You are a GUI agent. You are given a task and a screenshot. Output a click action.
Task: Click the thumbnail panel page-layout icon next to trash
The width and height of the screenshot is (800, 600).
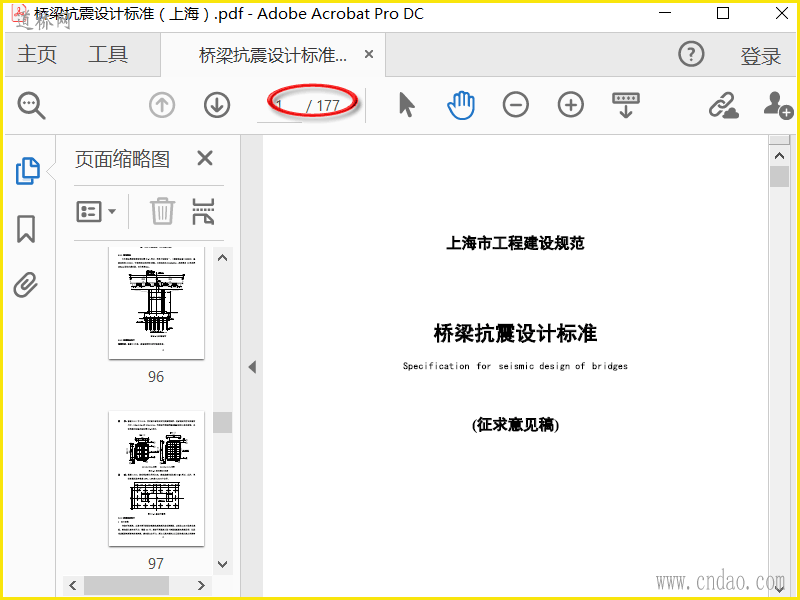[x=203, y=211]
